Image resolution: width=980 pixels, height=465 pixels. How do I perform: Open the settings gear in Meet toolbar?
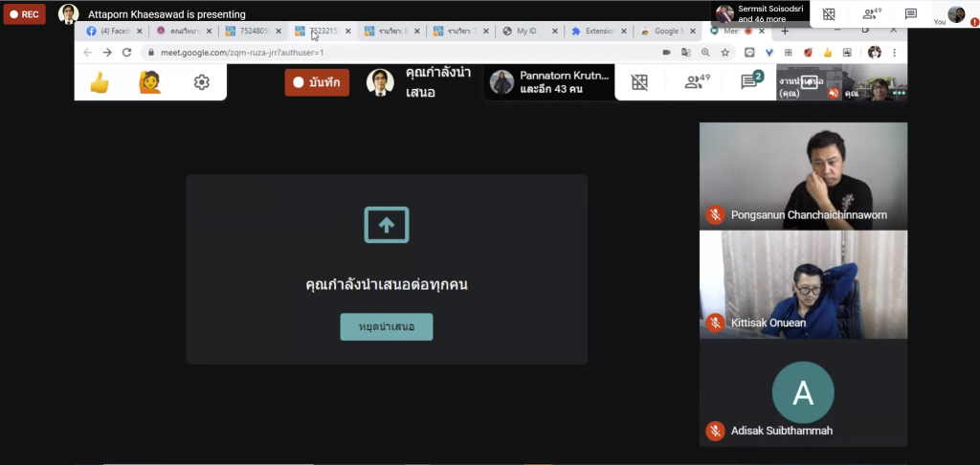point(201,83)
